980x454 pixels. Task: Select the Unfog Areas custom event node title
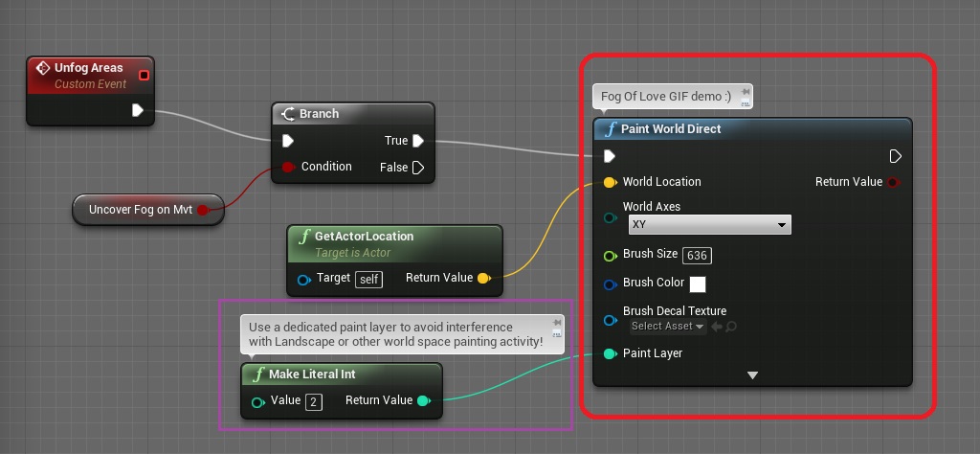point(89,68)
